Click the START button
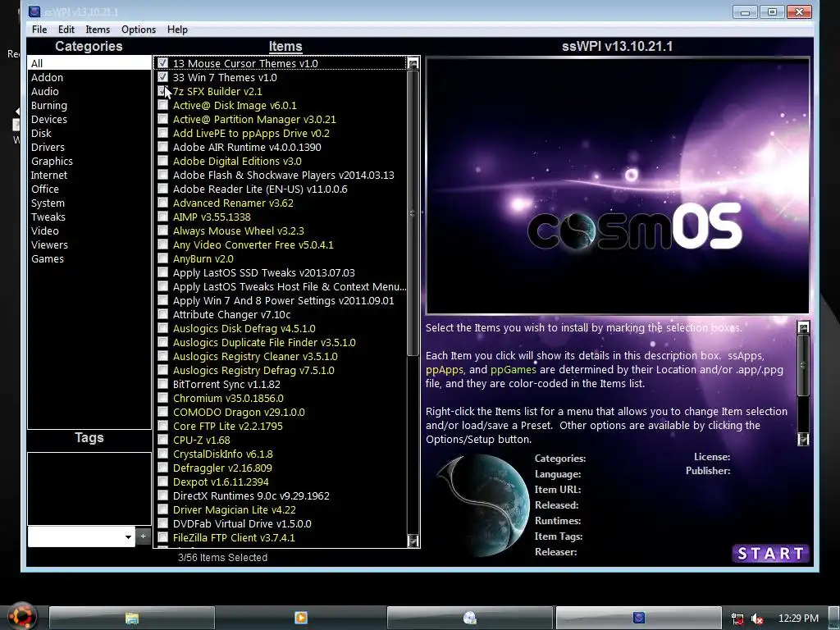Viewport: 840px width, 630px height. [x=770, y=554]
